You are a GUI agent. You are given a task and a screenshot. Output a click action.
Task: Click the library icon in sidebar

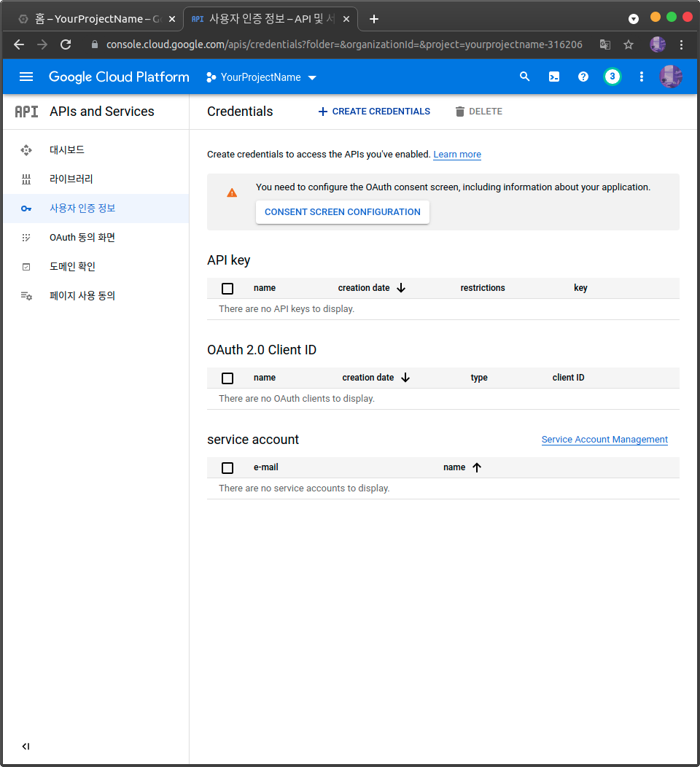tap(26, 179)
